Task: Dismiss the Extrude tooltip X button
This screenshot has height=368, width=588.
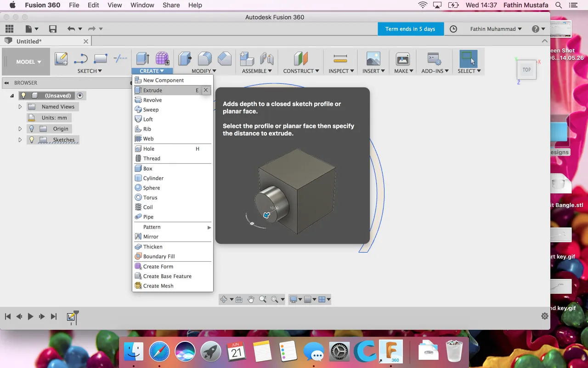Action: [x=206, y=91]
